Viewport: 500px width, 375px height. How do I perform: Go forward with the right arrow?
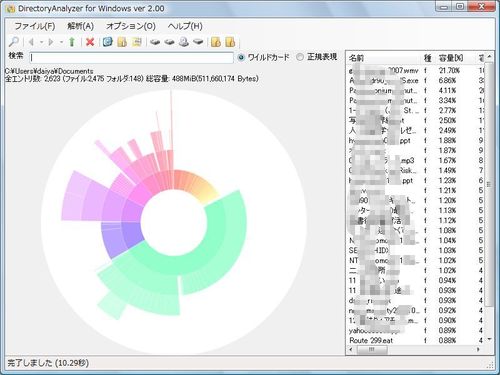point(51,42)
